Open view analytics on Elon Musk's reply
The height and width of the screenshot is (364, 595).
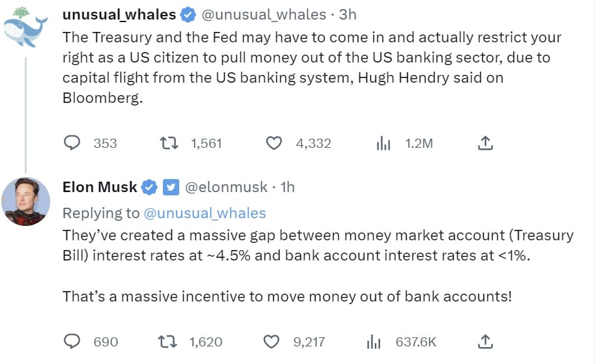point(374,341)
